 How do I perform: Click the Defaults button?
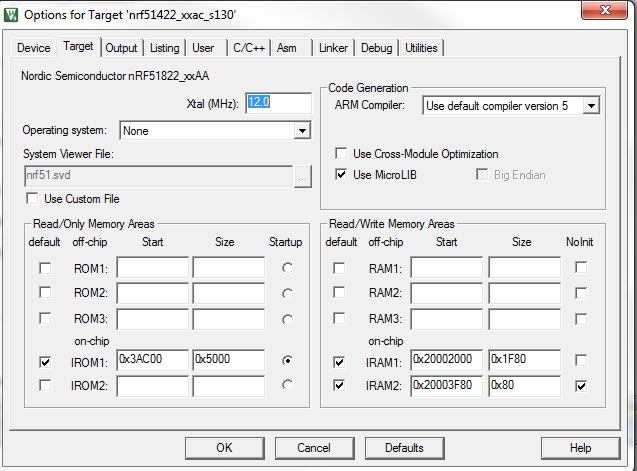pos(404,448)
